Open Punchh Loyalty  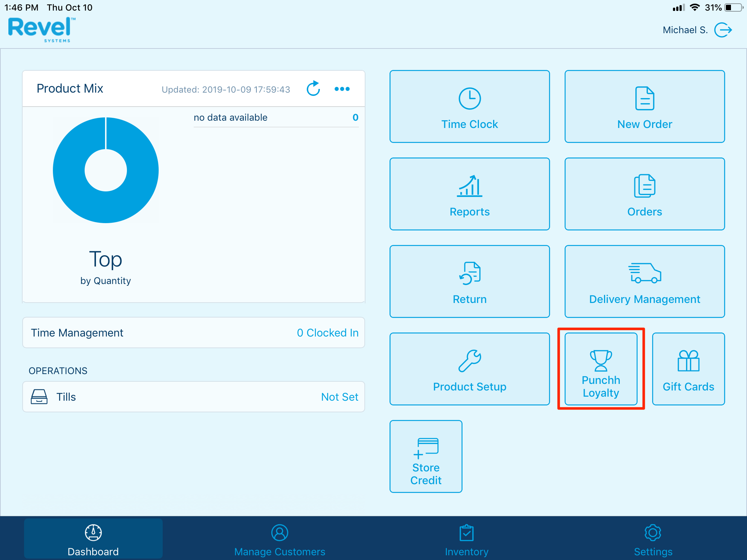[x=601, y=369]
